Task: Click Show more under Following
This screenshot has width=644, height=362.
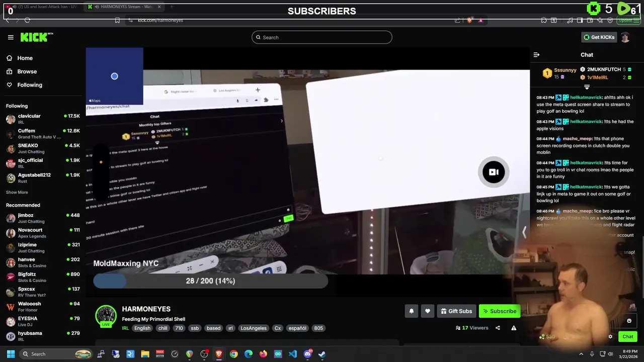Action: click(x=17, y=192)
